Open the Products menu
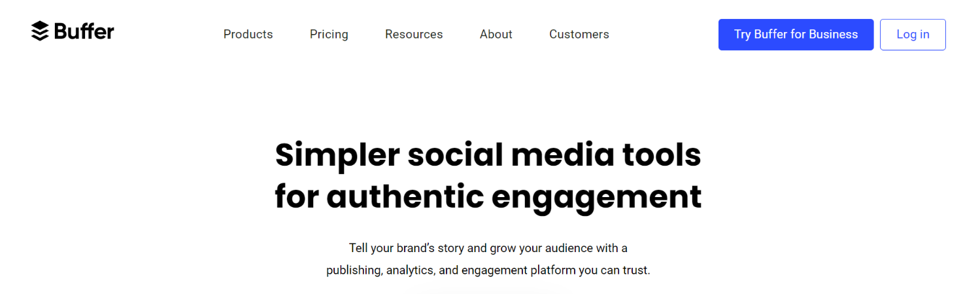Image resolution: width=980 pixels, height=294 pixels. tap(248, 34)
